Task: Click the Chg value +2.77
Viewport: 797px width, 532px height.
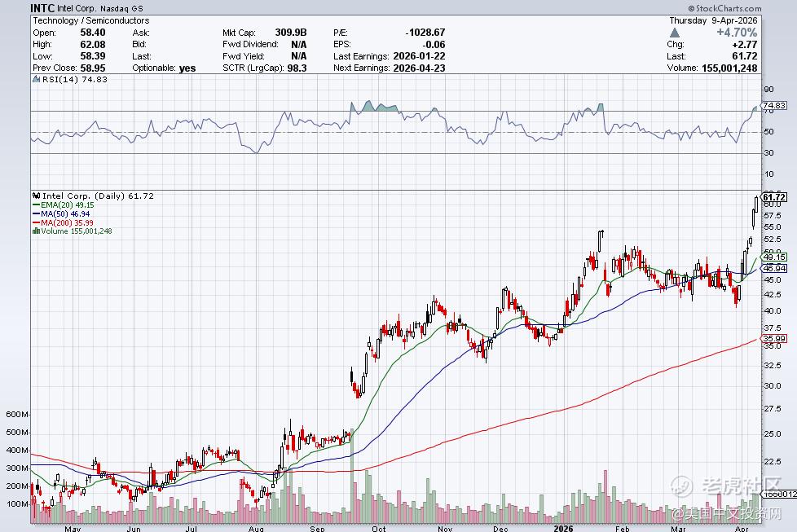Action: pos(745,44)
